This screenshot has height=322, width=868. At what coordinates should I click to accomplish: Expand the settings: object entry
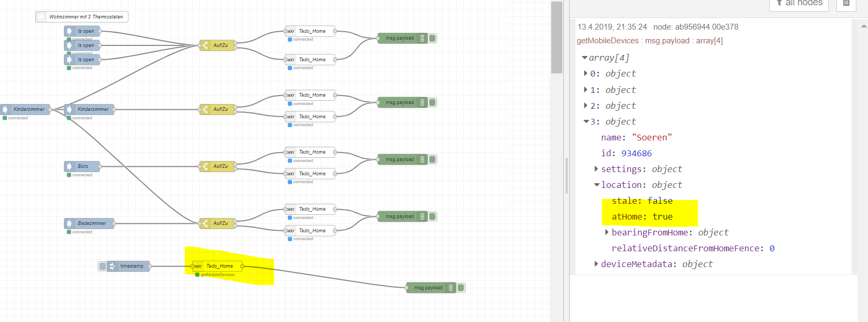click(596, 169)
